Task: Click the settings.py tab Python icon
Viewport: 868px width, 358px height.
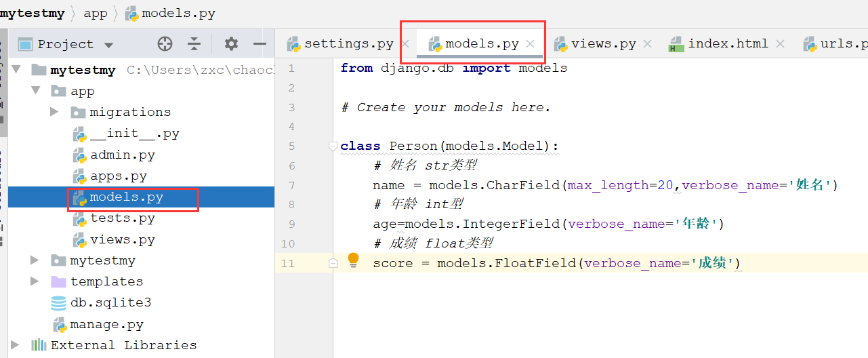Action: 294,45
